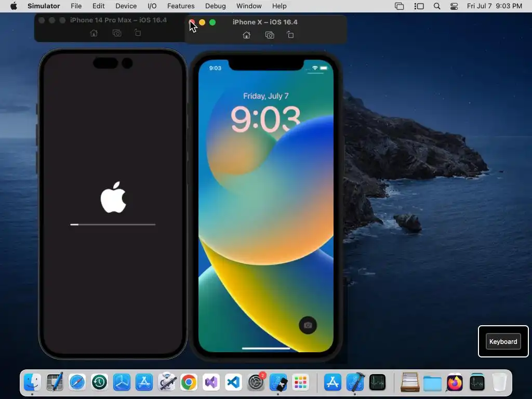Screen dimensions: 532x399
Task: Click the 9:03 lock screen clock
Action: pos(265,119)
